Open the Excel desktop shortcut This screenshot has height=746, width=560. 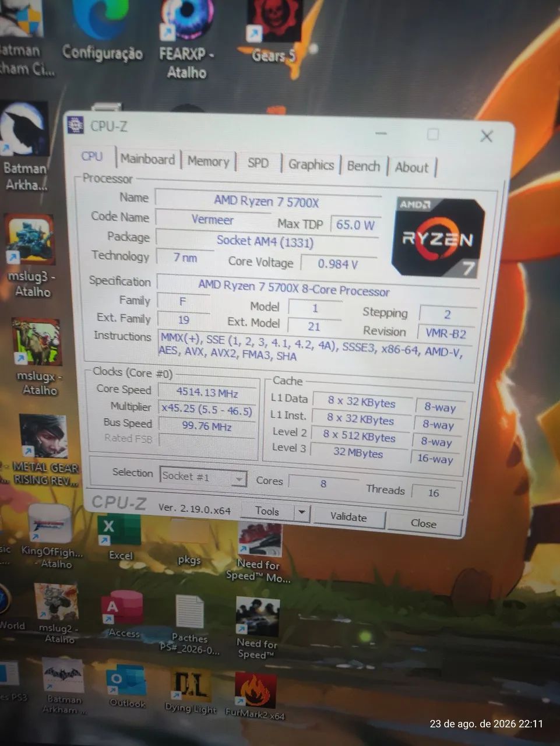click(x=119, y=536)
